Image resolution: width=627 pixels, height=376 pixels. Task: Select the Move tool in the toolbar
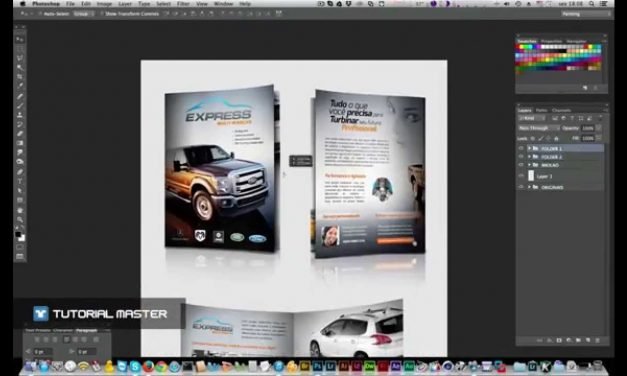[20, 39]
